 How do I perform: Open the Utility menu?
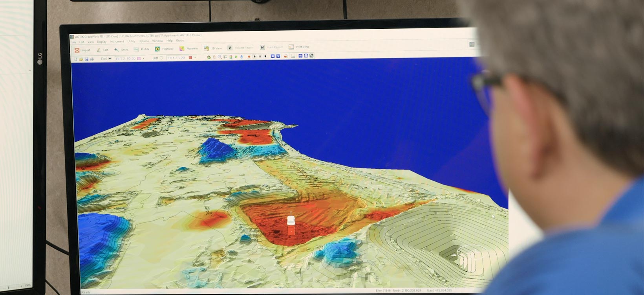[131, 41]
